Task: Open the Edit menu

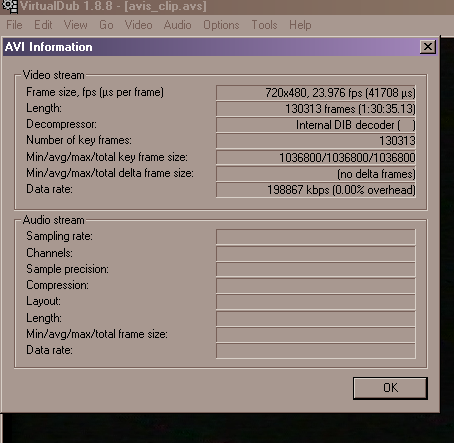Action: click(43, 25)
